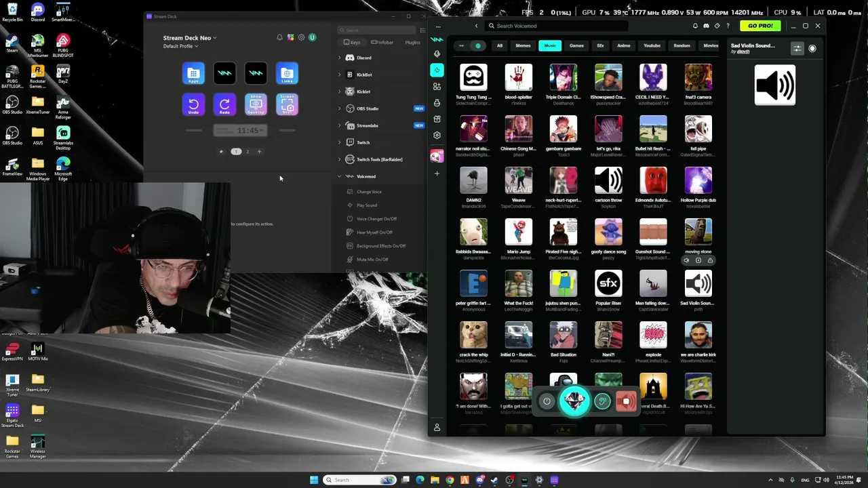Select the Memes category tab
Viewport: 868px width, 488px height.
523,45
